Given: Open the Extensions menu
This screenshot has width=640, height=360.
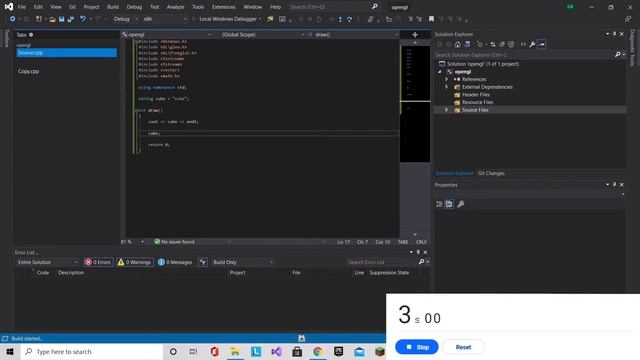Looking at the screenshot, I should tap(224, 7).
